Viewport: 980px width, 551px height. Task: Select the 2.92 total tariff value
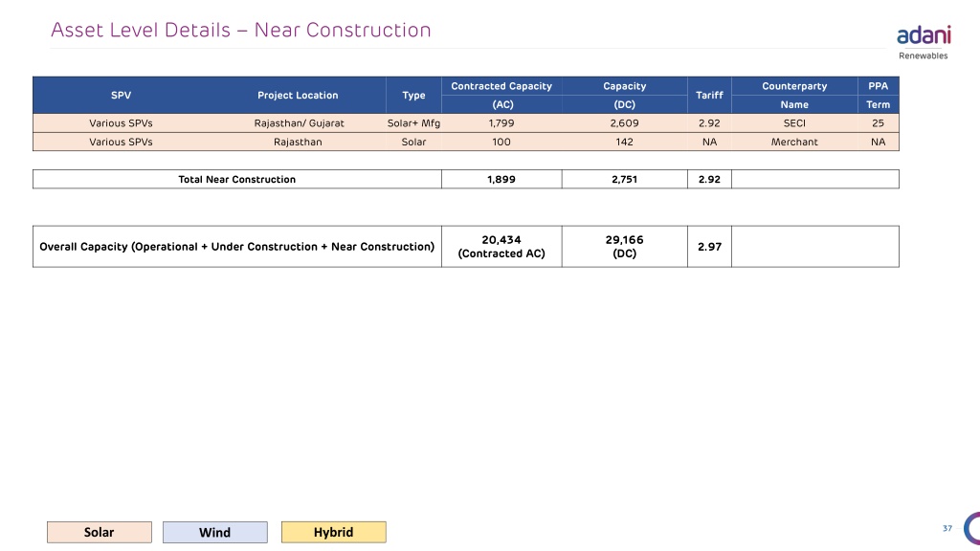coord(709,179)
